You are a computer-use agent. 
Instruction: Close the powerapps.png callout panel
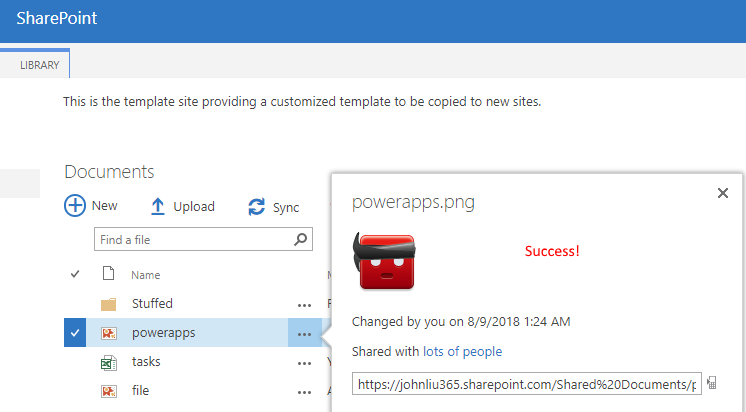tap(723, 193)
